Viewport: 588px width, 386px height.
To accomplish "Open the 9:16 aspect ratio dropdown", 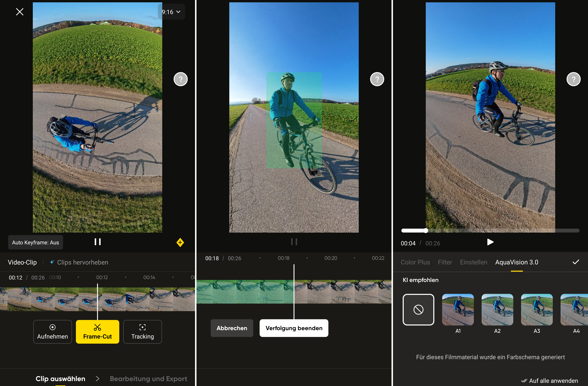I will (172, 12).
